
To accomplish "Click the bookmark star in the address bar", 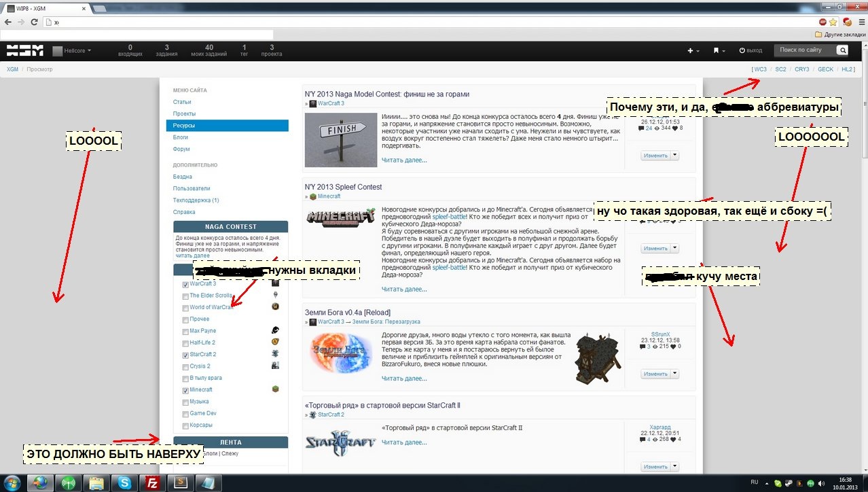I will [x=833, y=22].
